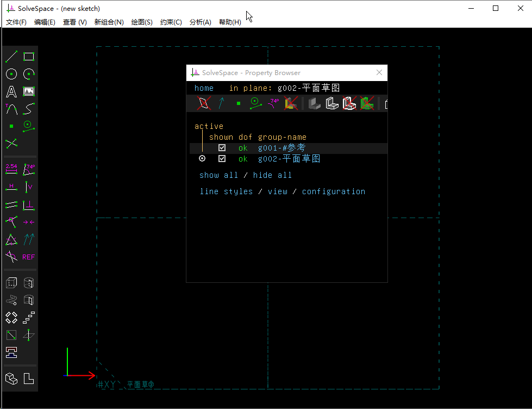This screenshot has height=409, width=532.
Task: Select the rectangle sketch tool
Action: tap(29, 57)
